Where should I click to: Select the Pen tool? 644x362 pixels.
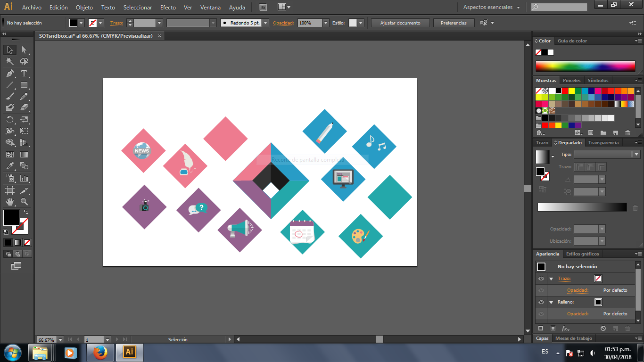tap(9, 74)
